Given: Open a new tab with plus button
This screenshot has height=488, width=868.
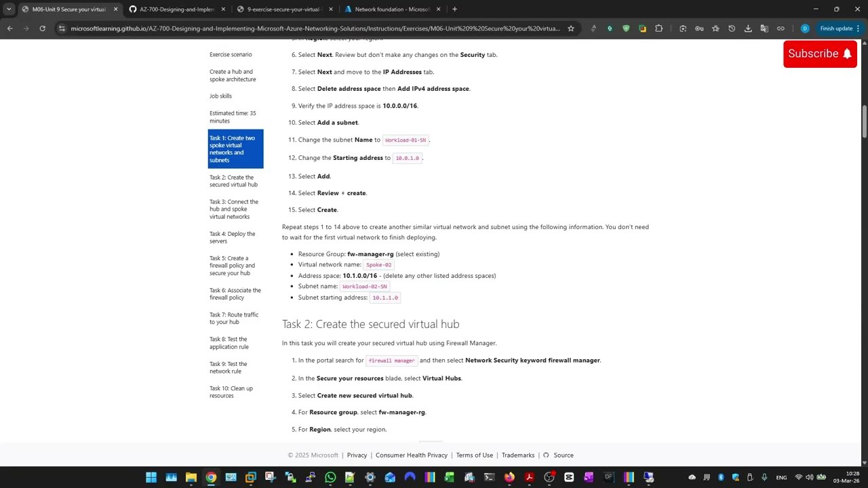Looking at the screenshot, I should (454, 9).
